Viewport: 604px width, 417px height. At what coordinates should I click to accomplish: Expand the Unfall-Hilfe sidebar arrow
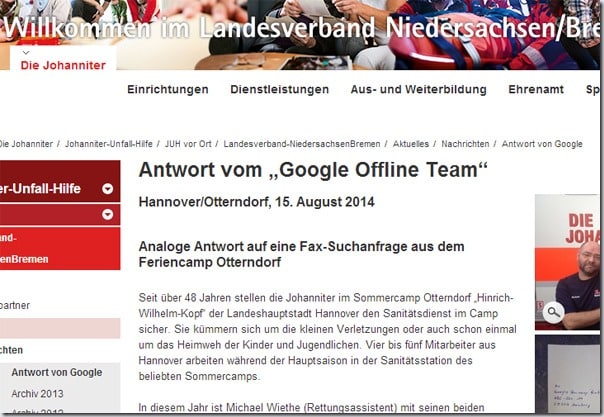(x=107, y=189)
